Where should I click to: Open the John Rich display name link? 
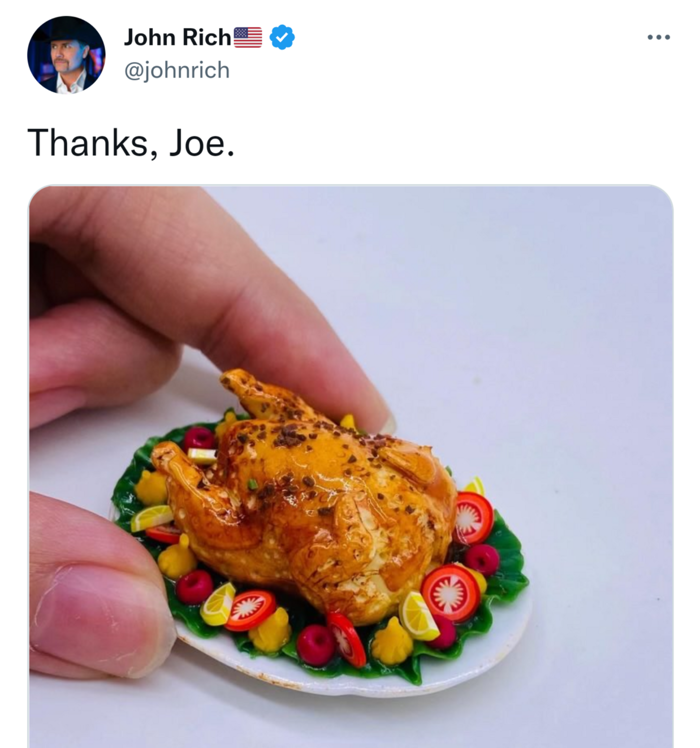click(x=178, y=37)
